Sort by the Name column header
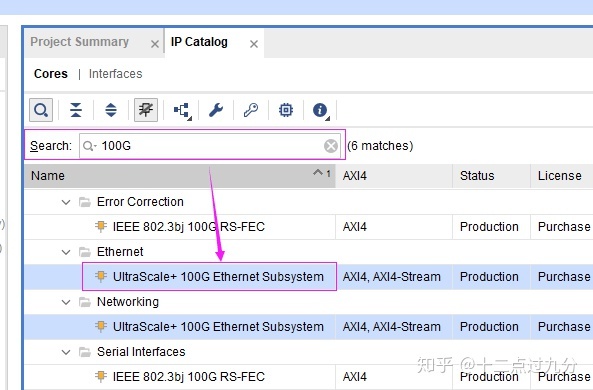The width and height of the screenshot is (593, 390). tap(180, 176)
